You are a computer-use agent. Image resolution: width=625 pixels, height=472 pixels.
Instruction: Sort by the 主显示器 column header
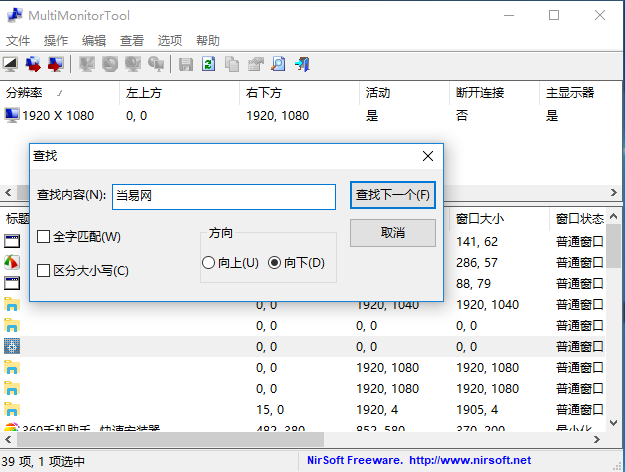click(569, 93)
